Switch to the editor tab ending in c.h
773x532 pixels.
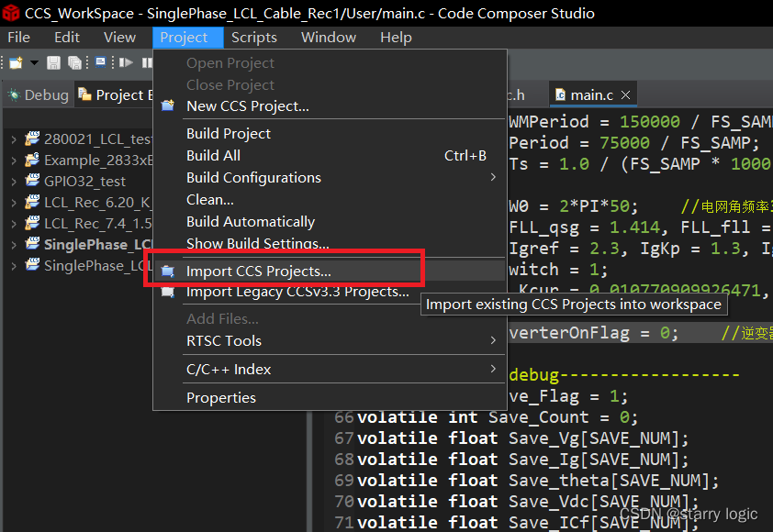click(516, 94)
